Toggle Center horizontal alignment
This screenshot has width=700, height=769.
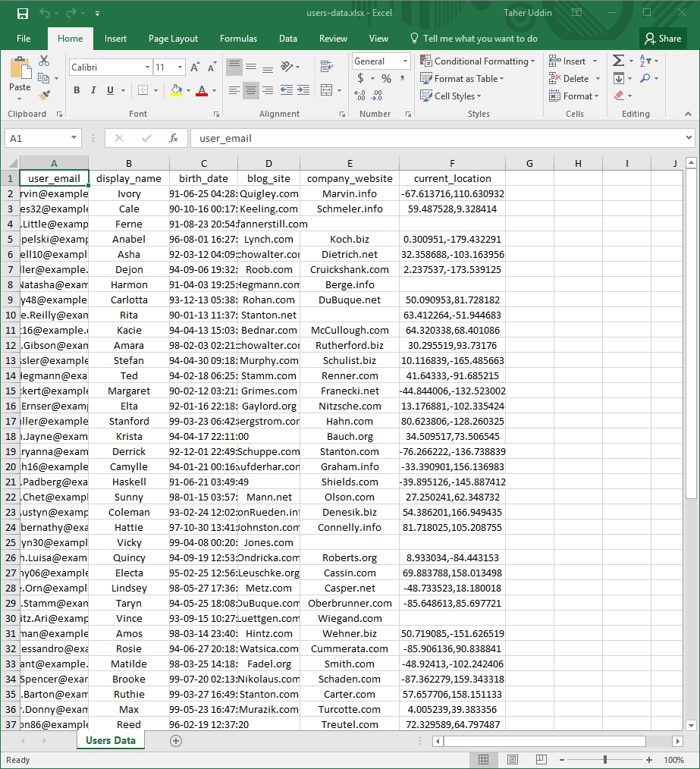tap(251, 90)
